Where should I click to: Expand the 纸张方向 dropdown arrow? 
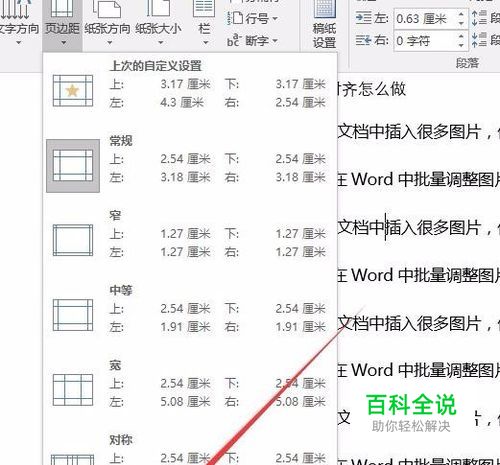coord(110,43)
